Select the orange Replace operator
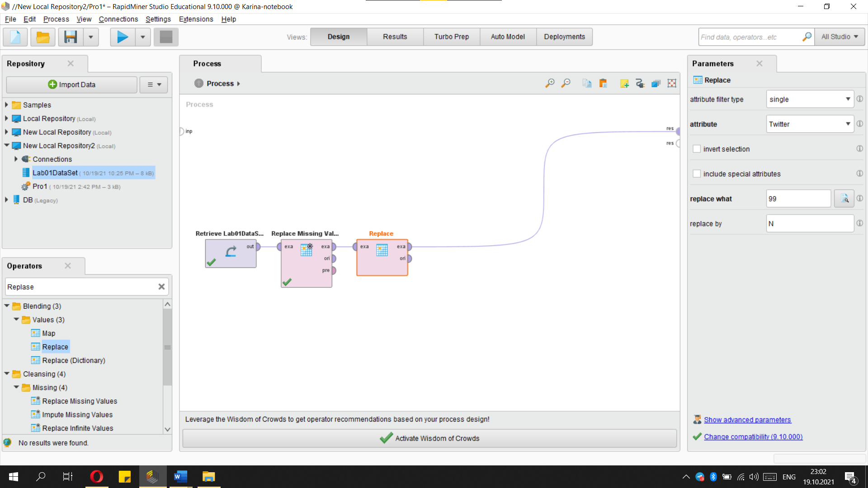Viewport: 868px width, 488px height. (382, 257)
